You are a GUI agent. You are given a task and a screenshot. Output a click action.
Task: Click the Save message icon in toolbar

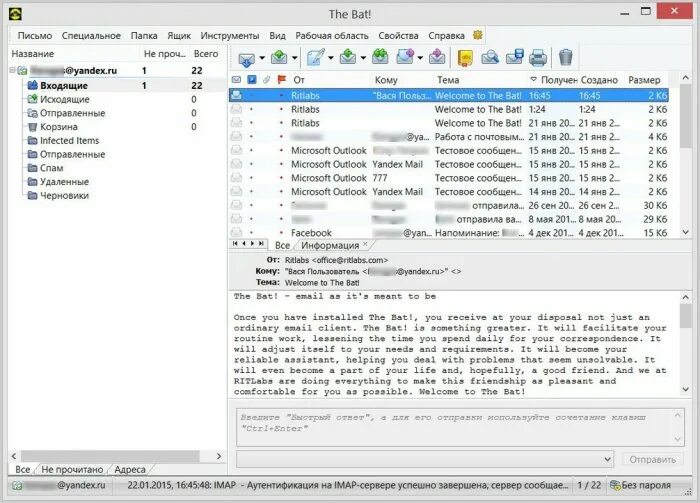(514, 57)
